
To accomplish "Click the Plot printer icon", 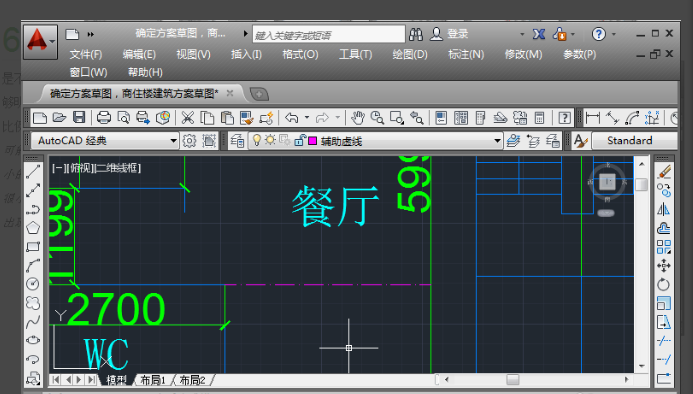I will pos(104,118).
